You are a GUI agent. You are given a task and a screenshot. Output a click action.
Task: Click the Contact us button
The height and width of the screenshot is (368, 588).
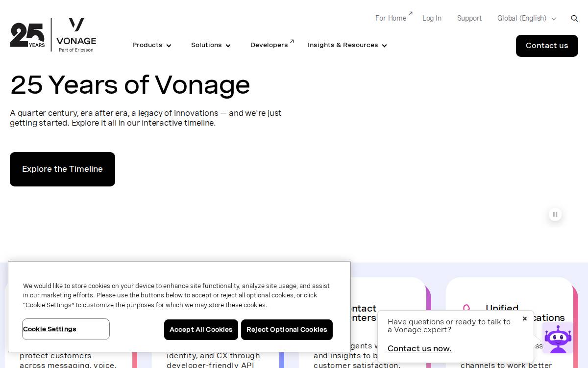547,46
